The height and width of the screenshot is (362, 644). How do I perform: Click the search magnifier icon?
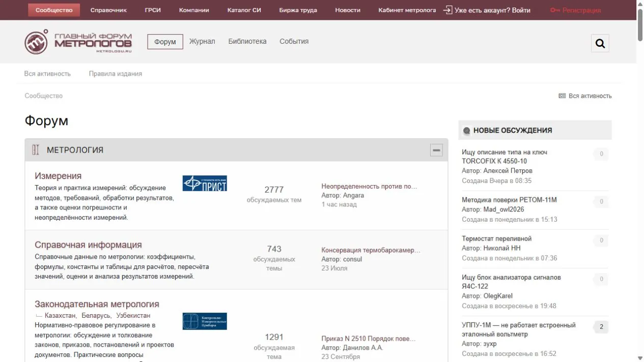point(600,43)
